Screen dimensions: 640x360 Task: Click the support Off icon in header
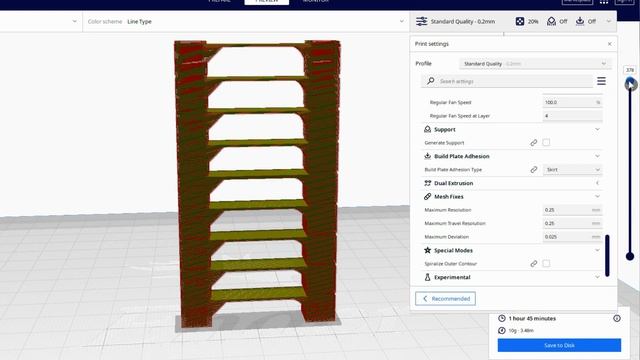[x=551, y=21]
